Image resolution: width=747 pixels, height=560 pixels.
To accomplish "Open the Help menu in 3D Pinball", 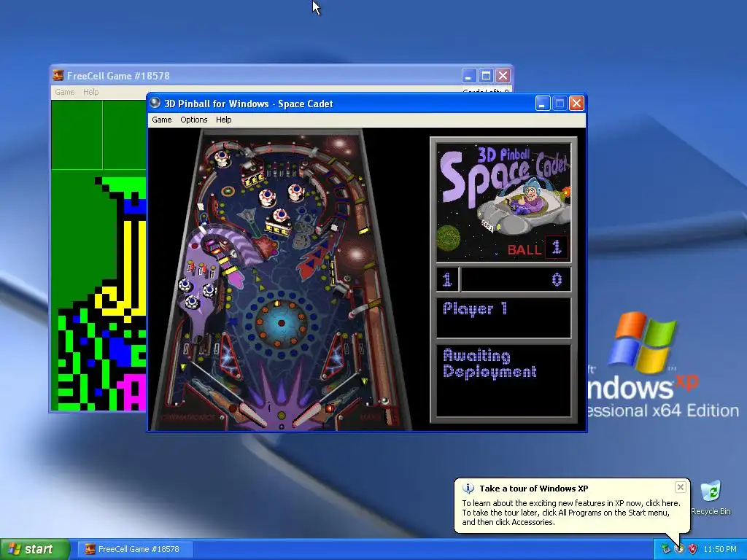I will 223,120.
